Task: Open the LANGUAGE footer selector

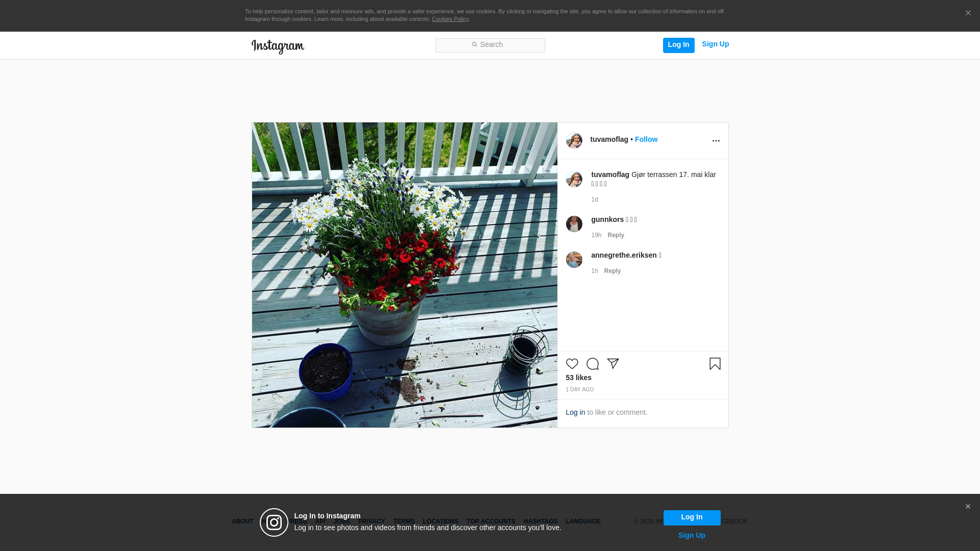Action: 583,521
